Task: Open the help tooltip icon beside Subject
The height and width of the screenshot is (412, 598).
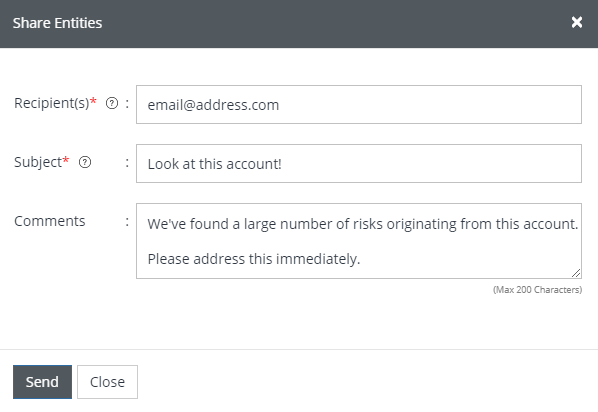Action: click(85, 163)
